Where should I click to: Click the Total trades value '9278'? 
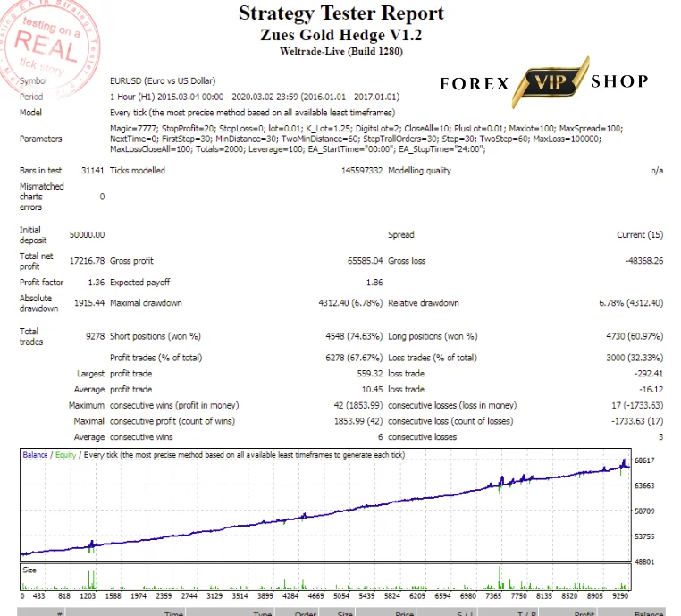pyautogui.click(x=95, y=336)
